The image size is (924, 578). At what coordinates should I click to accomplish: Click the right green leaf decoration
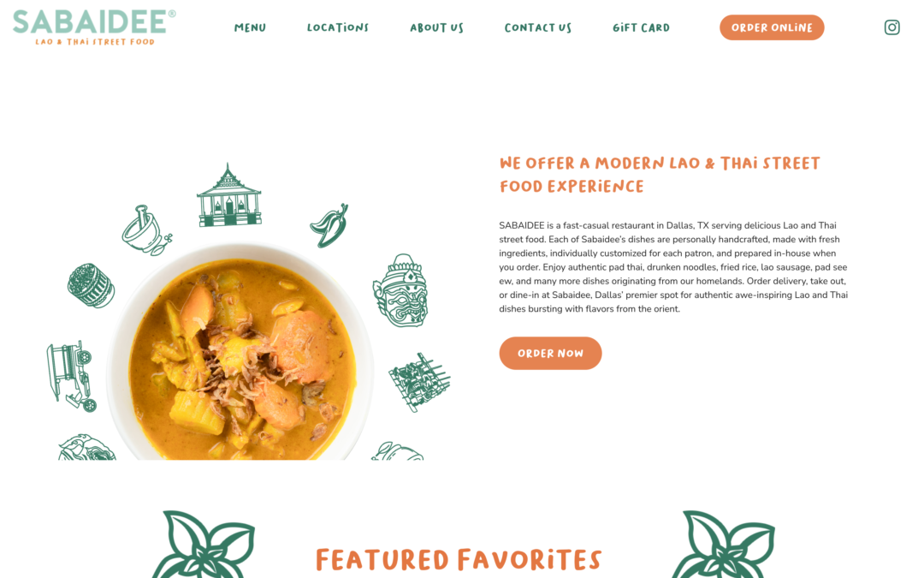pos(724,544)
